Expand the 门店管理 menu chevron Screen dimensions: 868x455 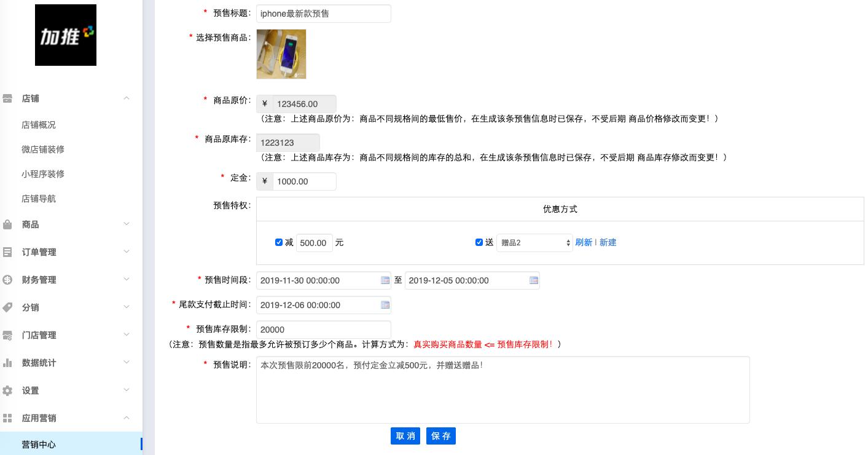click(x=127, y=335)
